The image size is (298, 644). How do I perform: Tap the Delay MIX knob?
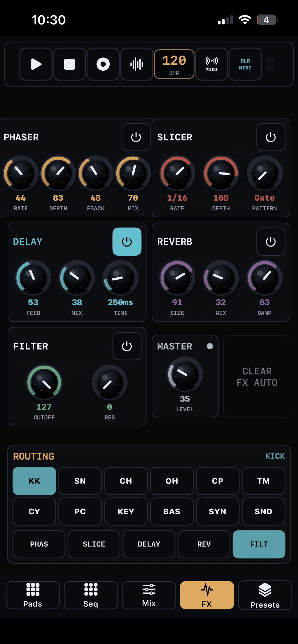(77, 278)
